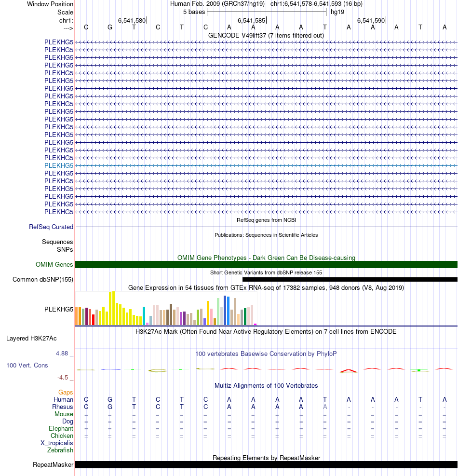Click the hg19 text beside scale bar
Screen dimensions: 458x476
click(337, 12)
